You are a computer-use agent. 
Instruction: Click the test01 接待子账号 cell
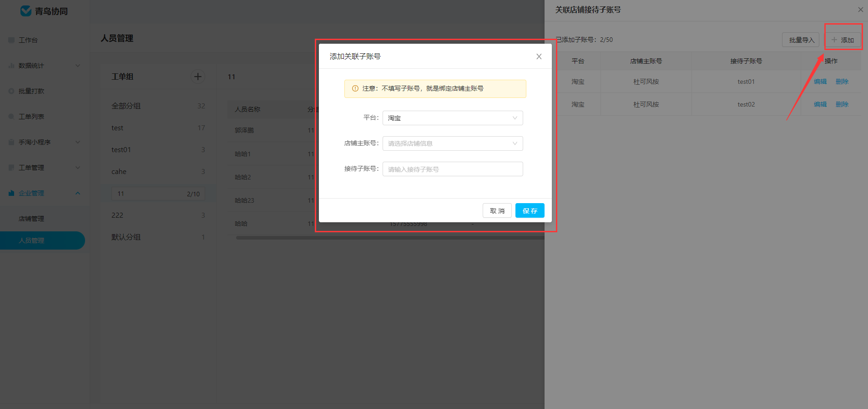(x=746, y=82)
